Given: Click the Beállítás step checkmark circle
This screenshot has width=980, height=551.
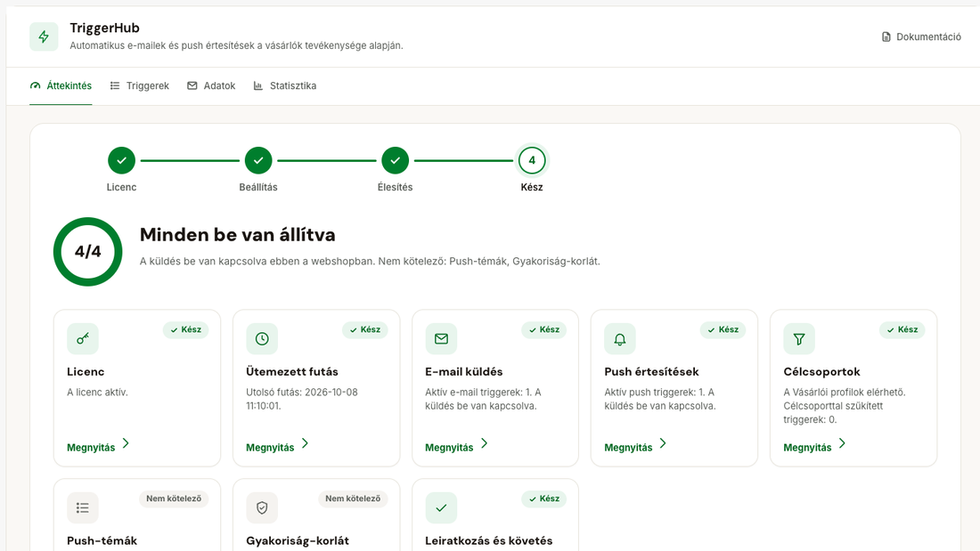Looking at the screenshot, I should [x=258, y=160].
